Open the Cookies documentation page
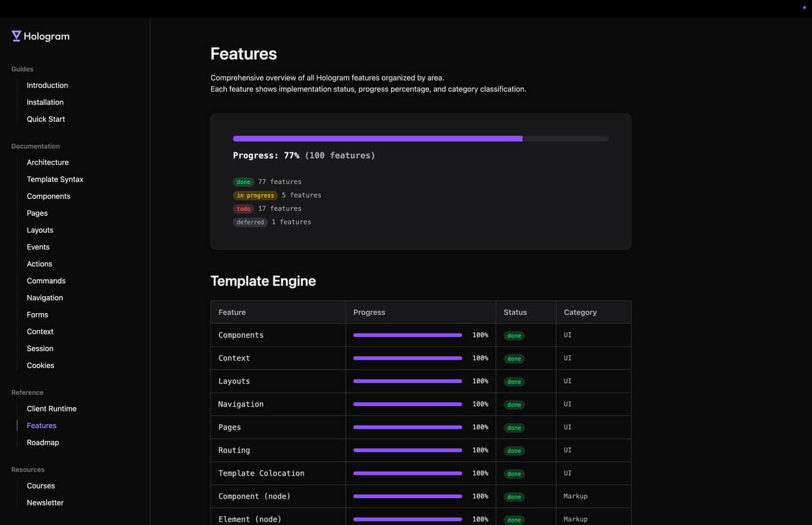Viewport: 812px width, 525px height. coord(41,365)
